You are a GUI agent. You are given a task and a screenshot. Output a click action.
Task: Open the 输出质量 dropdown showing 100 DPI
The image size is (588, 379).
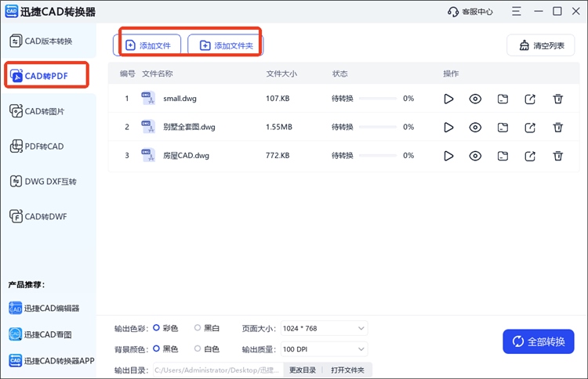click(x=324, y=349)
